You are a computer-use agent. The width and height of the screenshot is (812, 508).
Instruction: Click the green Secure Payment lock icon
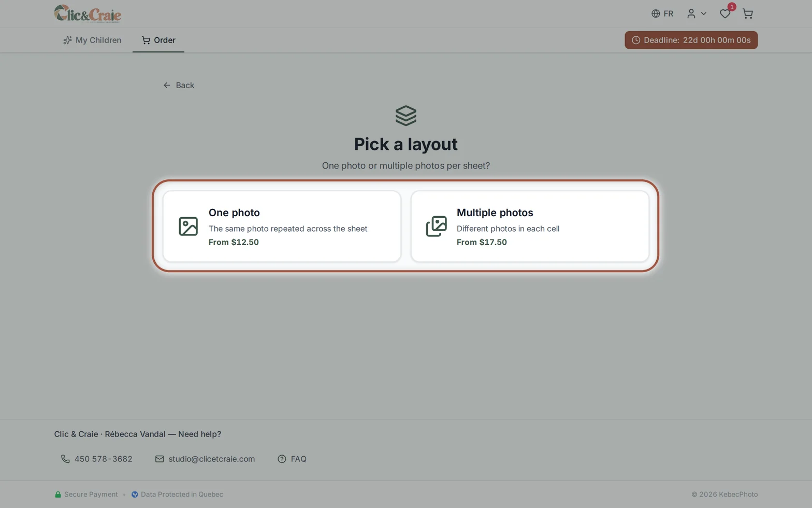coord(58,495)
